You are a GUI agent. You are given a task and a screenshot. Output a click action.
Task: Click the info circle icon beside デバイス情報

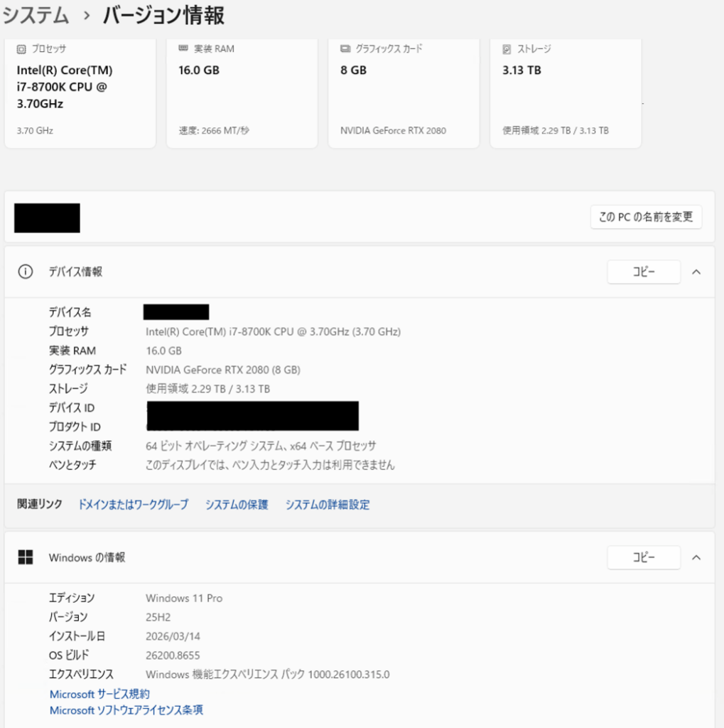(x=26, y=272)
